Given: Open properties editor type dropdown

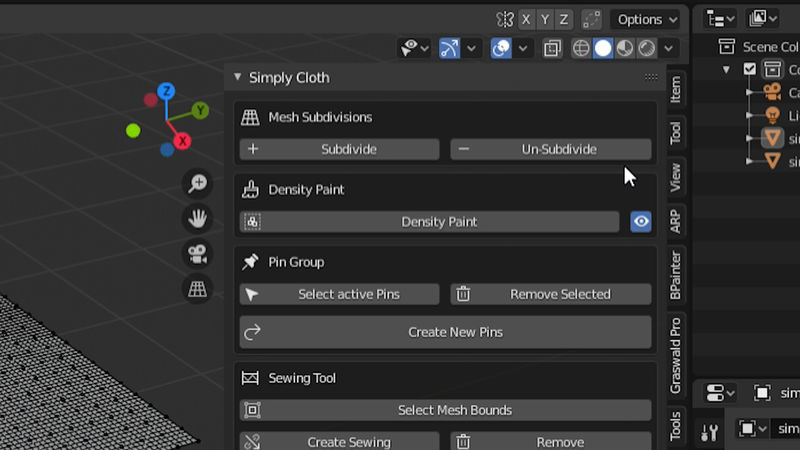Looking at the screenshot, I should [719, 393].
